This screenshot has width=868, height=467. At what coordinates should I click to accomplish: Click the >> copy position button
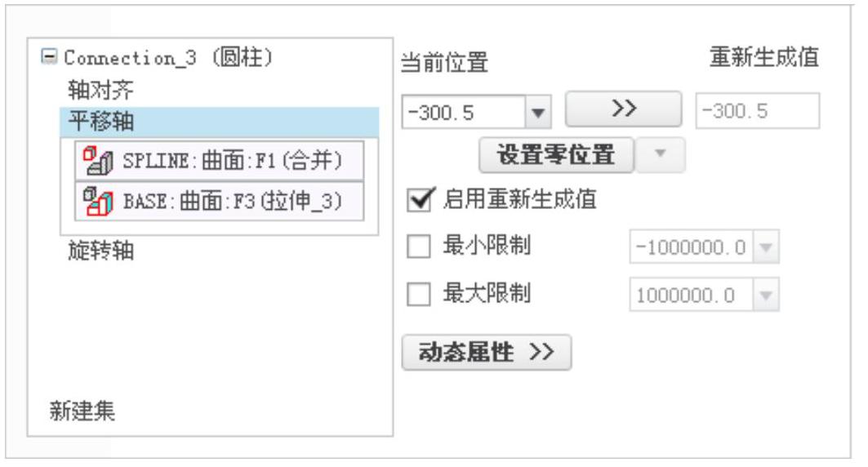(623, 109)
